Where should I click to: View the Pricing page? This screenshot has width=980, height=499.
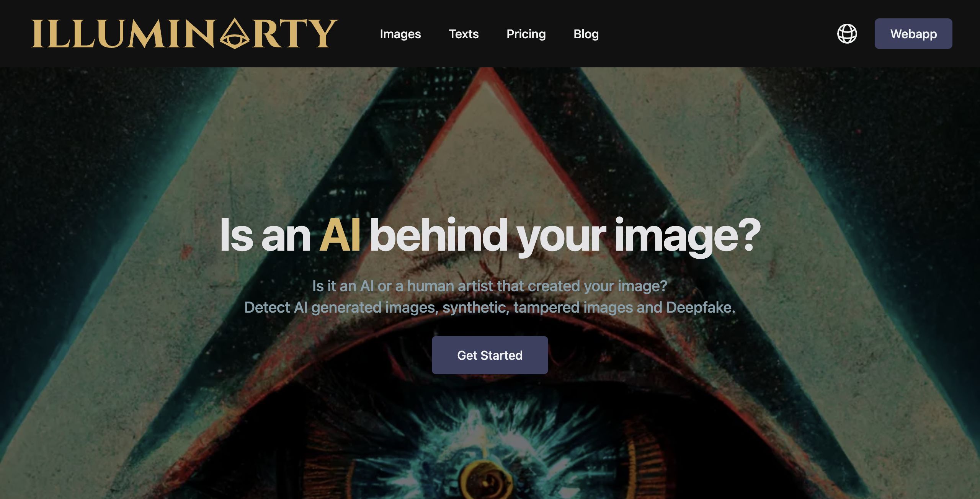point(526,34)
